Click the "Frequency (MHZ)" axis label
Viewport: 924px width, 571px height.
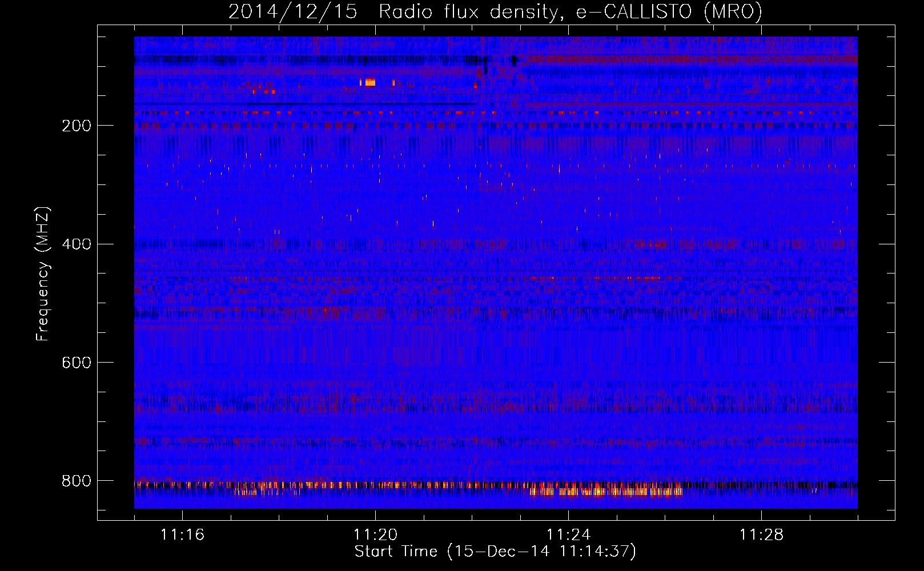[43, 274]
